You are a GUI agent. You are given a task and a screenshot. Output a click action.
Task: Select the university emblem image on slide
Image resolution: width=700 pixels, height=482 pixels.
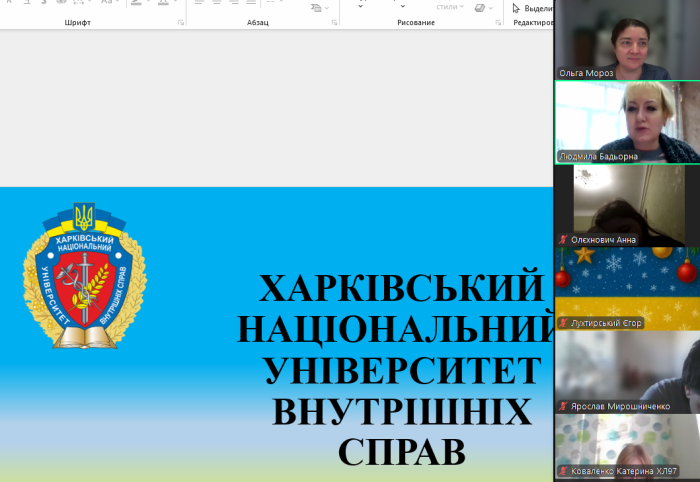click(85, 275)
